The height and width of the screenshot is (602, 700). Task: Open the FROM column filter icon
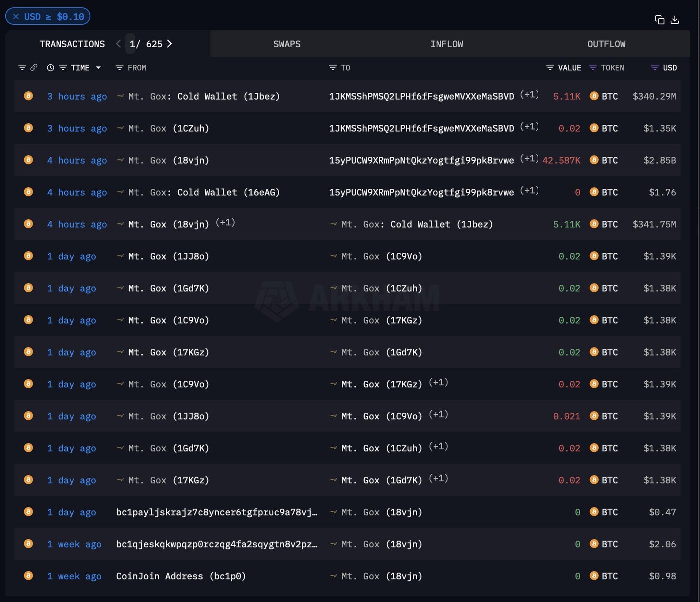[x=119, y=68]
